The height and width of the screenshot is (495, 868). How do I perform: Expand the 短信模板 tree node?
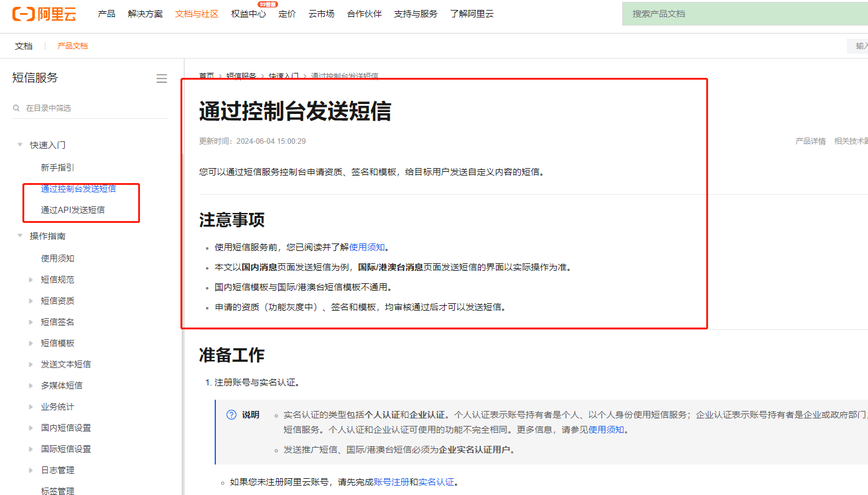31,343
